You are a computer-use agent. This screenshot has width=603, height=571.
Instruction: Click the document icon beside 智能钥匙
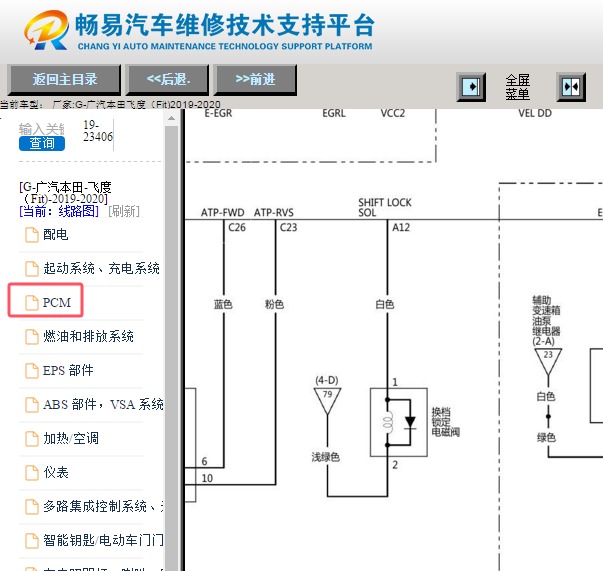pos(32,541)
